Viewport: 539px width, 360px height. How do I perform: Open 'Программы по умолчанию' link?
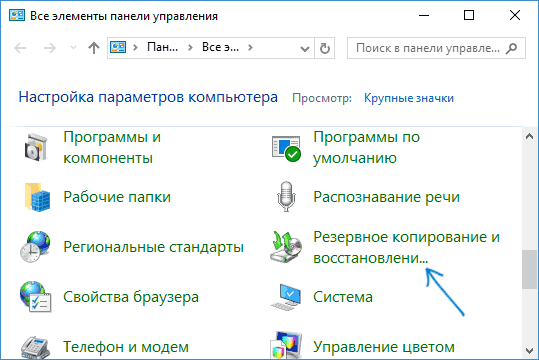(366, 148)
